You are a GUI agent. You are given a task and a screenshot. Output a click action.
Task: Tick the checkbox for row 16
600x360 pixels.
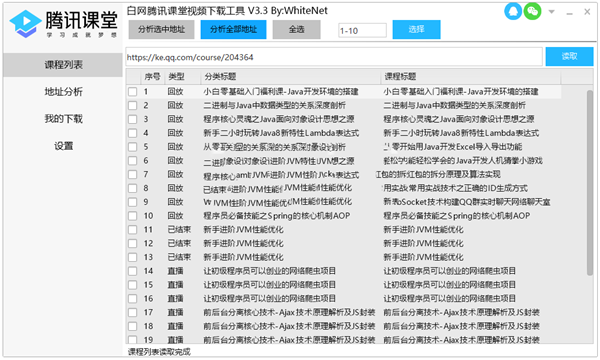click(x=132, y=299)
